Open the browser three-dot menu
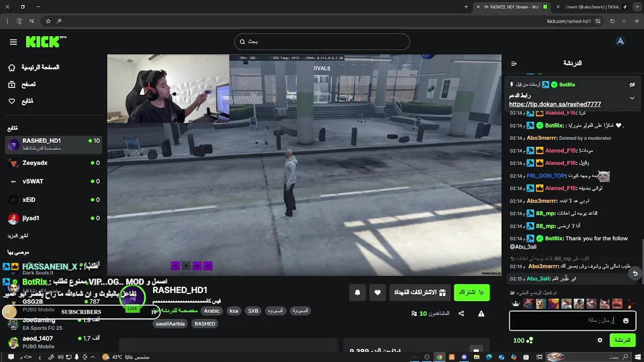Screen dimensions: 644x362 [x=7, y=21]
